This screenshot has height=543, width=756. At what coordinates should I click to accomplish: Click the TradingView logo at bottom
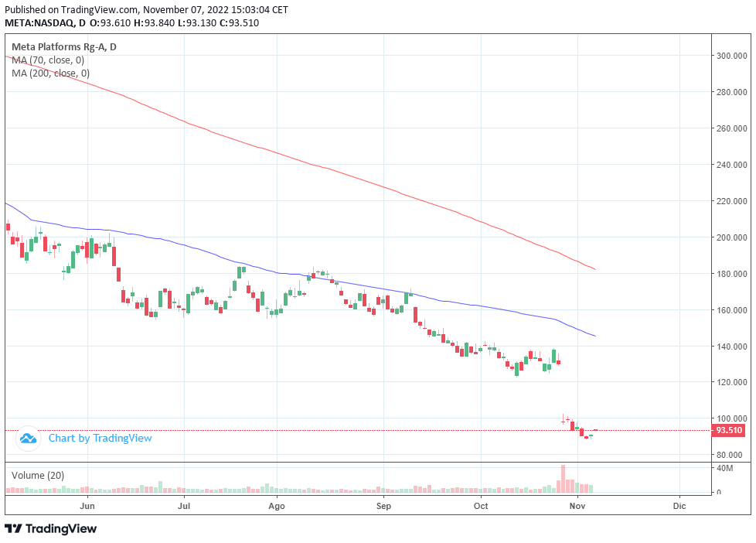50,528
